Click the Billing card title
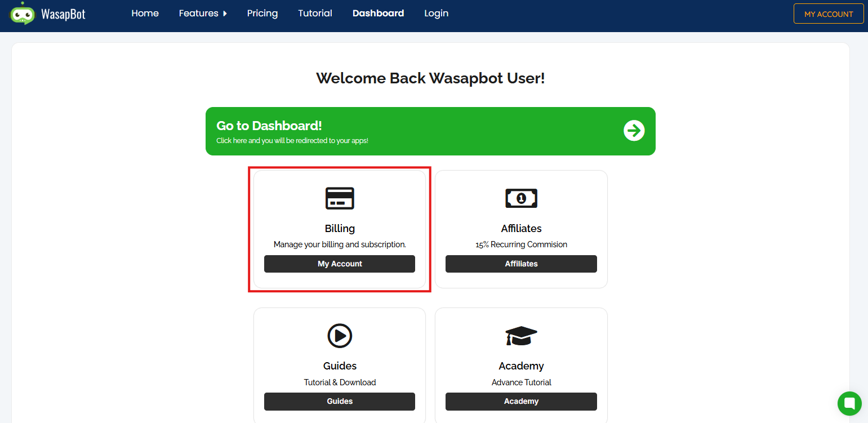The width and height of the screenshot is (868, 423). coord(340,228)
